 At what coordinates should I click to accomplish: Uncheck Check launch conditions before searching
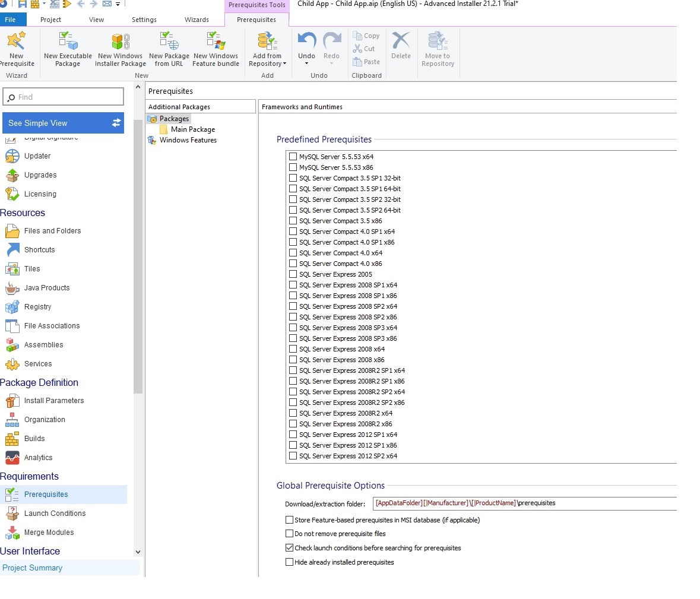(289, 548)
